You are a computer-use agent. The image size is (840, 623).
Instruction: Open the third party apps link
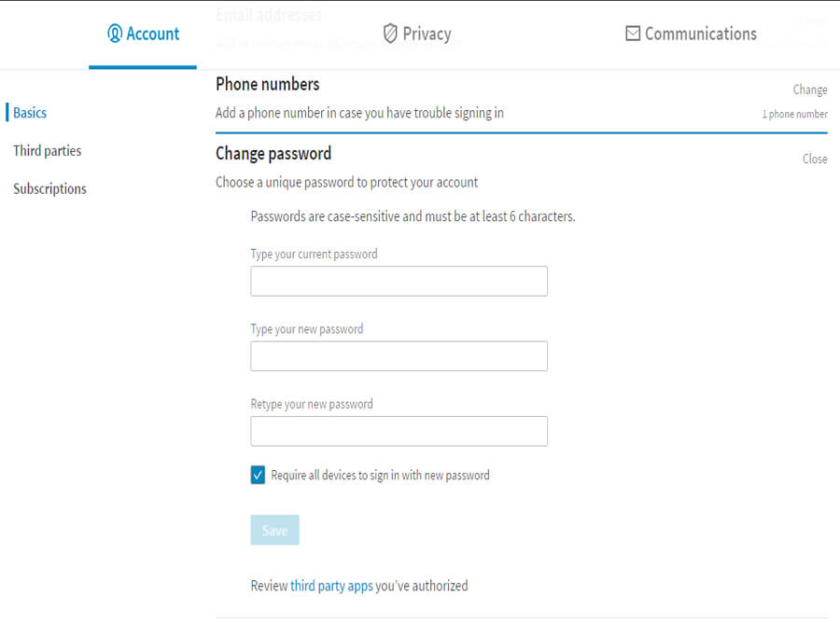tap(331, 586)
